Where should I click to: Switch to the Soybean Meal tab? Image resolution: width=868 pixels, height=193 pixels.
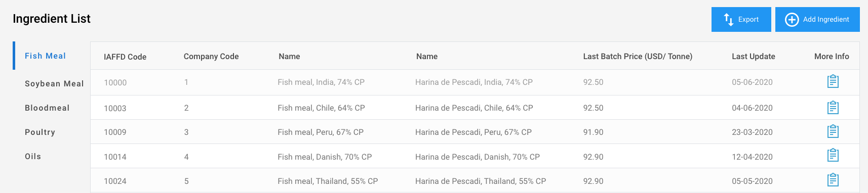[54, 83]
